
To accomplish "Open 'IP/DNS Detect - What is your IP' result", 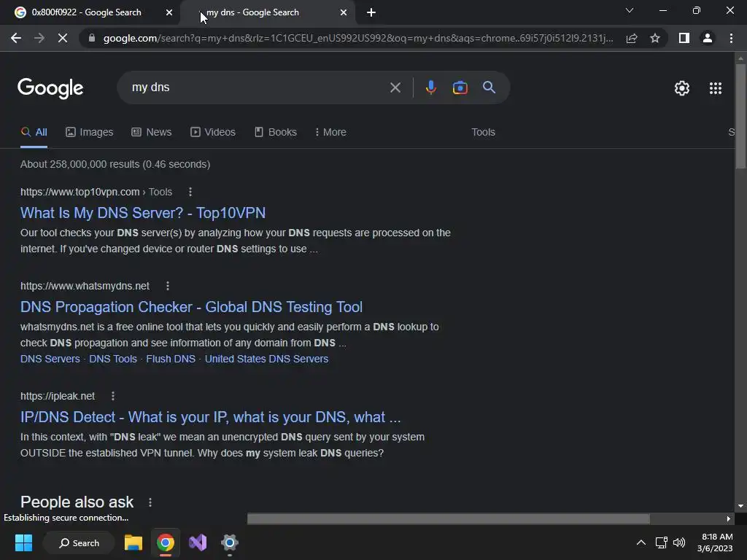I will pyautogui.click(x=211, y=417).
